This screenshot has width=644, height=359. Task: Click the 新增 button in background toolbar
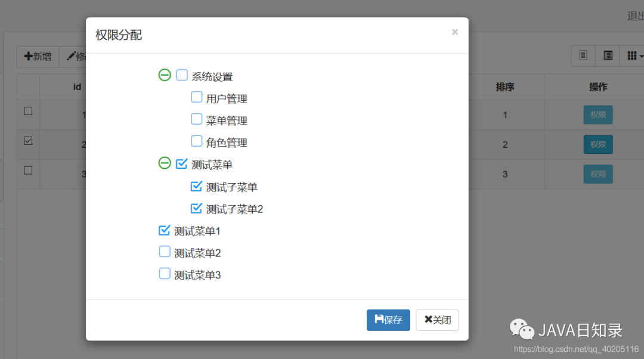point(38,56)
